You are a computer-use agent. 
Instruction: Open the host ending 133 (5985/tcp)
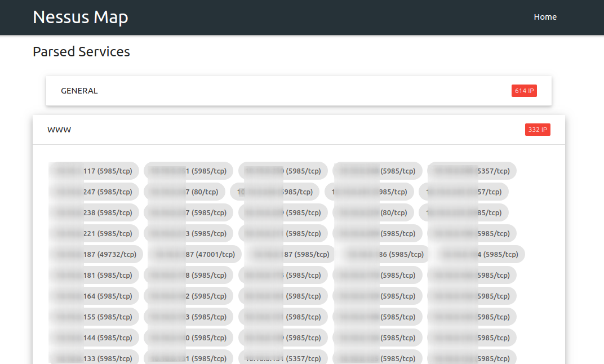[94, 358]
